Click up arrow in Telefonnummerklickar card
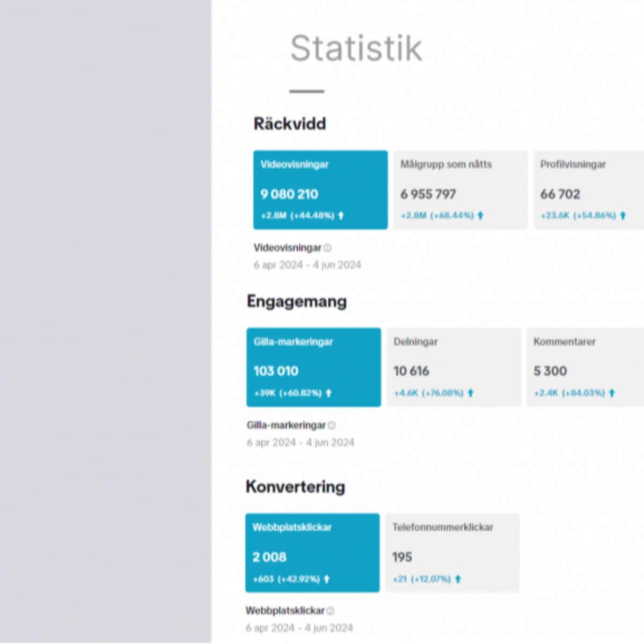 (458, 579)
